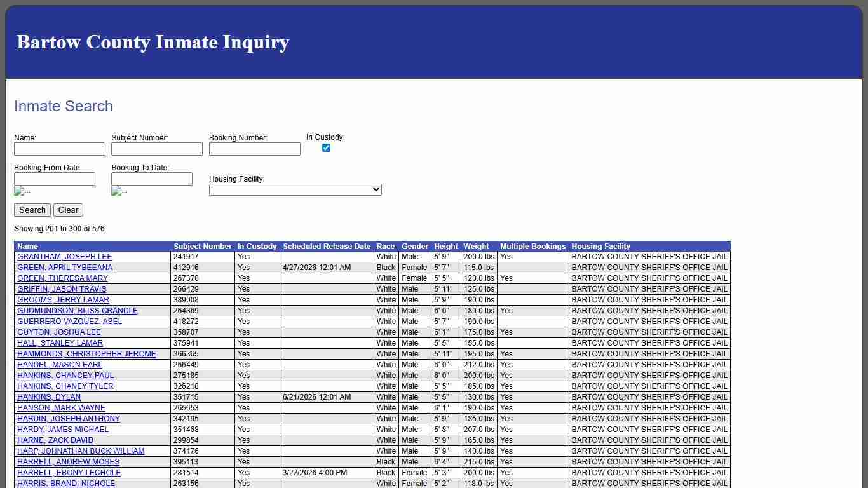Uncheck the In Custody checkbox
The width and height of the screenshot is (868, 488).
tap(326, 147)
